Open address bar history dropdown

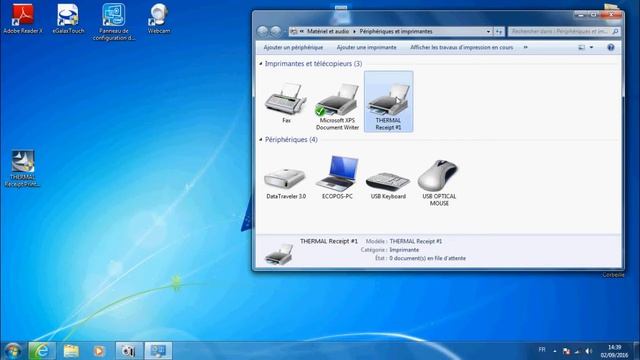coord(488,31)
